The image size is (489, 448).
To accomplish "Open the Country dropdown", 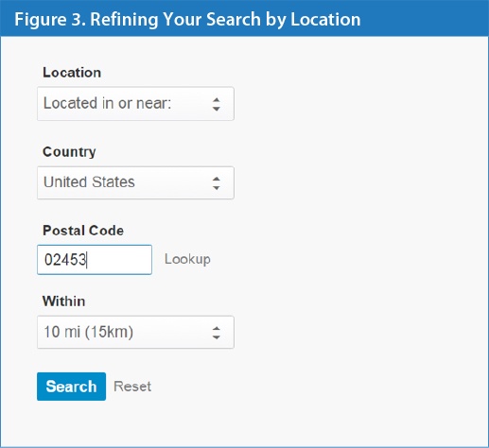I will coord(135,182).
